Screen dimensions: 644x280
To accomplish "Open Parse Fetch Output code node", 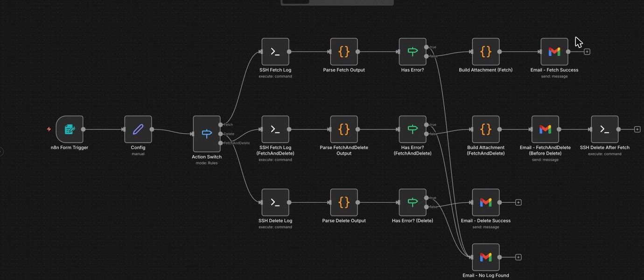I will 344,52.
